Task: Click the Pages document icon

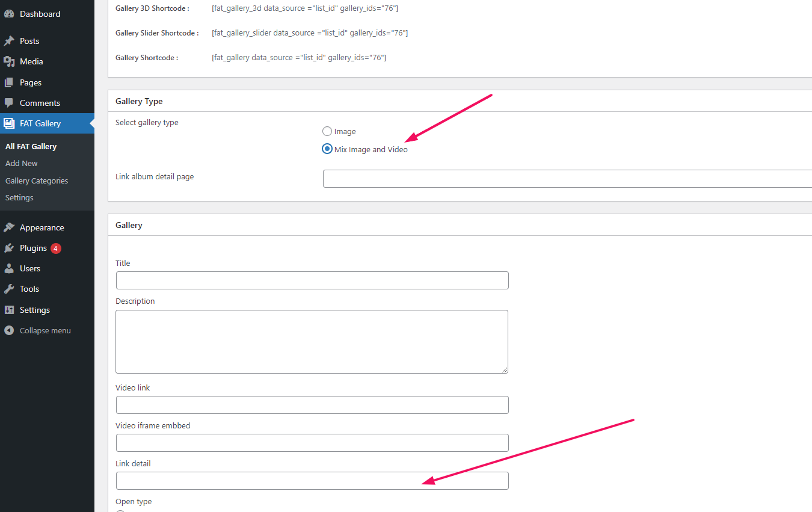Action: tap(9, 82)
